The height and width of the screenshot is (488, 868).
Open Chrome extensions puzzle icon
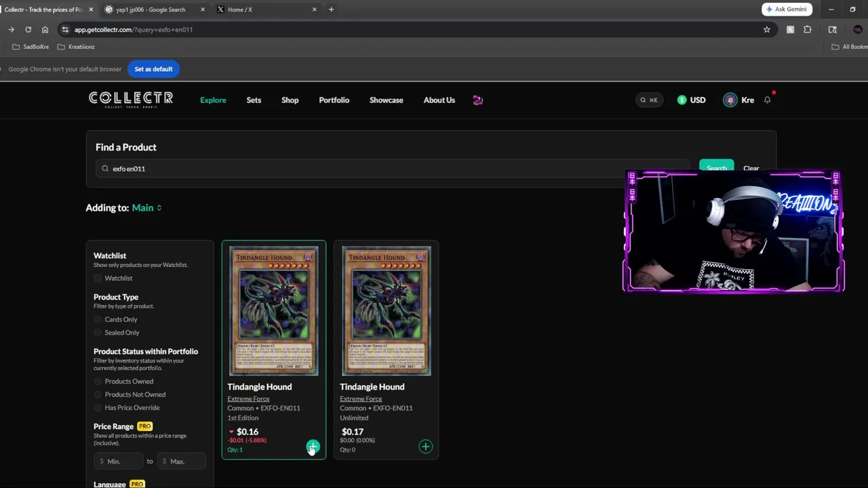pyautogui.click(x=807, y=30)
